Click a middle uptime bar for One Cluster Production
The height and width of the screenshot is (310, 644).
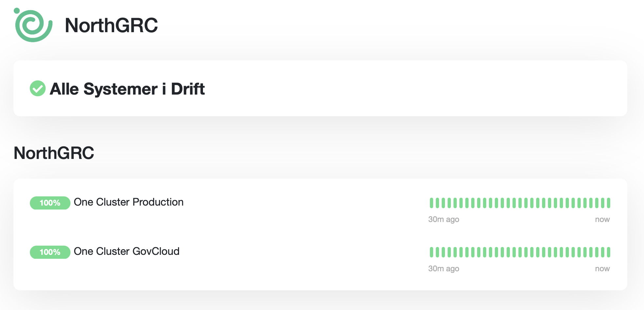520,203
